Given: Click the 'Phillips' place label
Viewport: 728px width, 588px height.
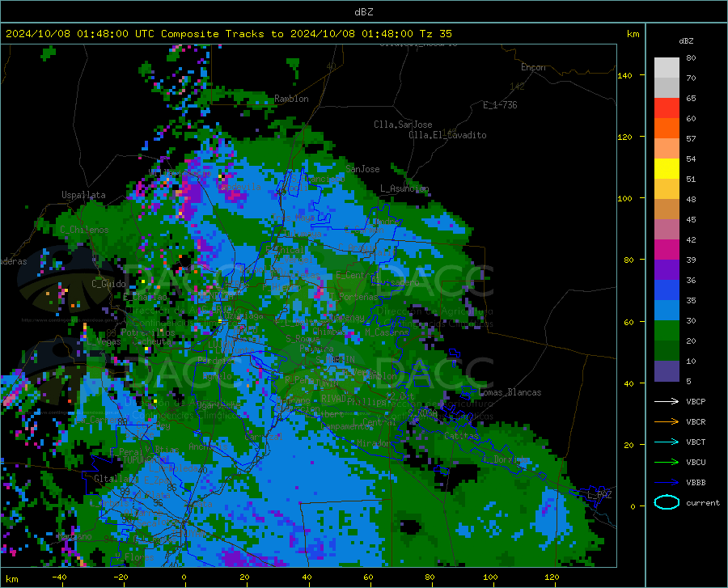Looking at the screenshot, I should click(366, 401).
